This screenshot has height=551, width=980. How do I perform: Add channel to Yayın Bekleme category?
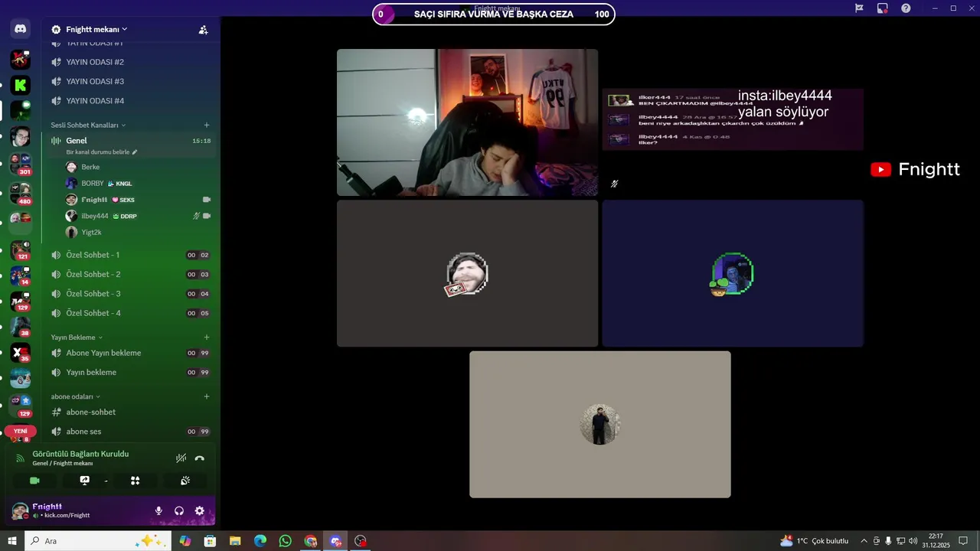pos(206,337)
